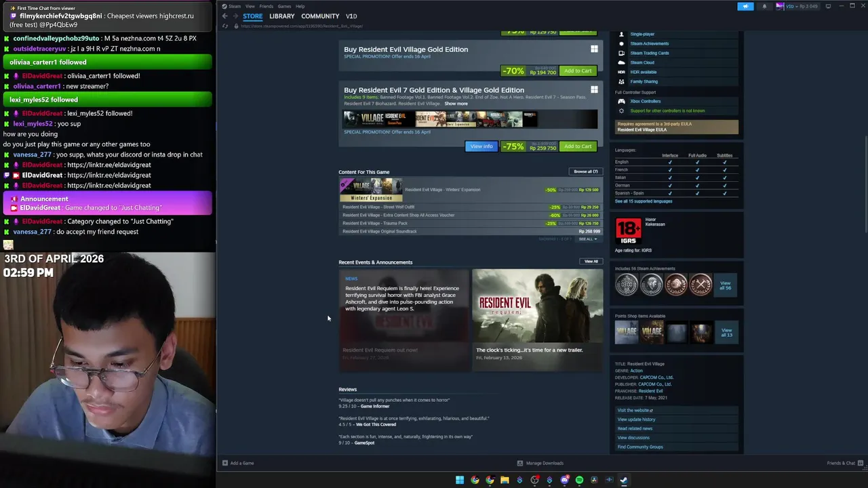868x488 pixels.
Task: Open File Explorer from the taskbar
Action: (x=505, y=480)
